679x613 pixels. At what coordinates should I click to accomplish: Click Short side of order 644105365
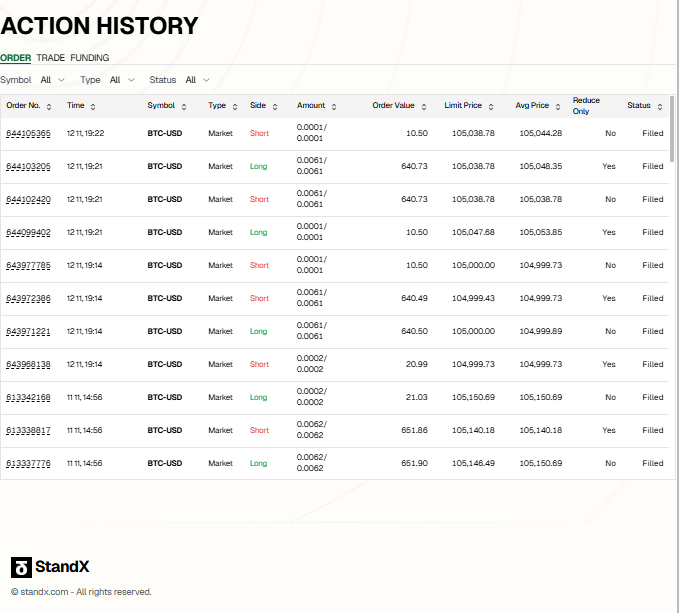[259, 133]
